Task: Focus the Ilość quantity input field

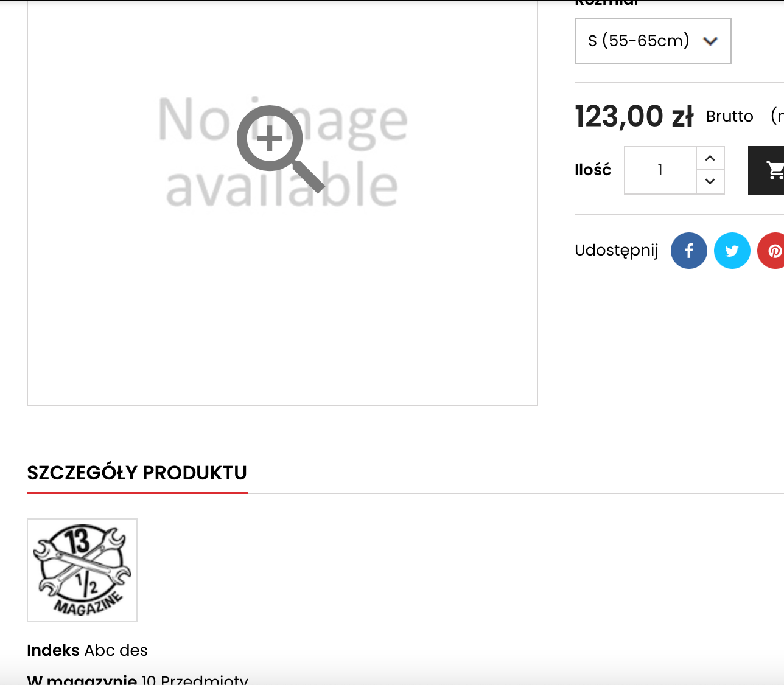Action: 660,170
